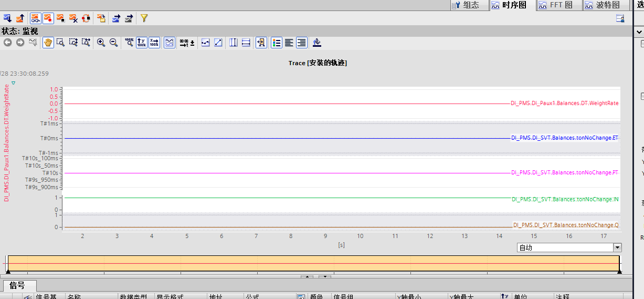644x299 pixels.
Task: Click the delete installed trace icon
Action: click(x=73, y=18)
